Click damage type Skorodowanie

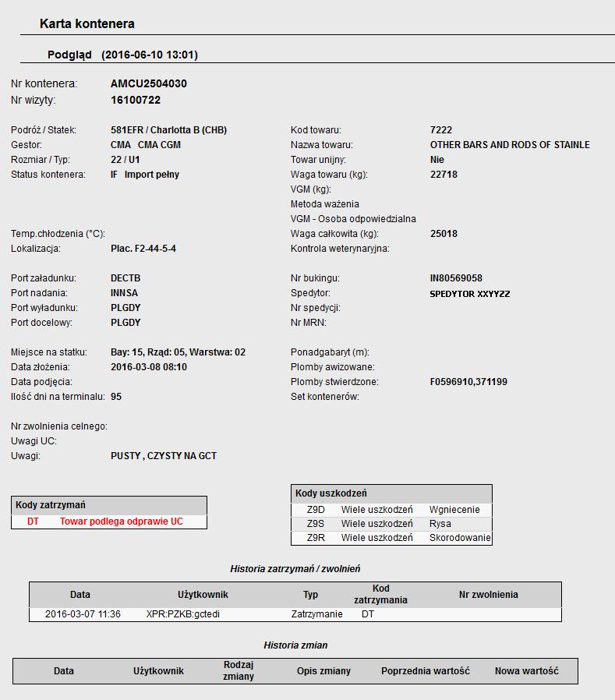[460, 538]
